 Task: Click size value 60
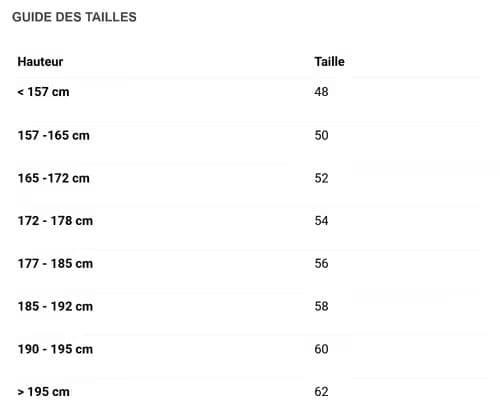point(321,349)
